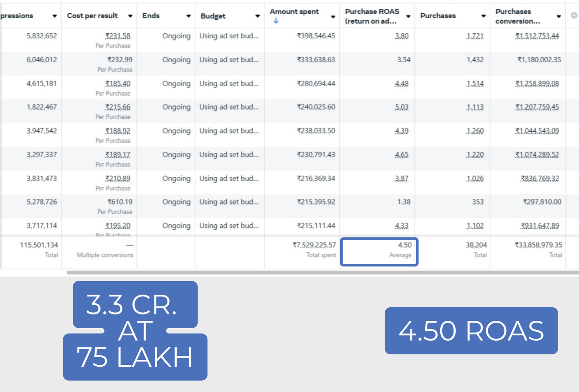Click the ₹610.19 cost per purchase cell
Viewport: 579px width, 392px height.
pos(120,202)
